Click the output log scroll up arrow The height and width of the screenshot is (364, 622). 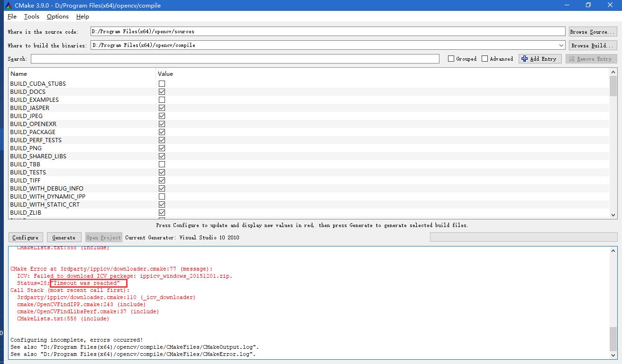(614, 251)
